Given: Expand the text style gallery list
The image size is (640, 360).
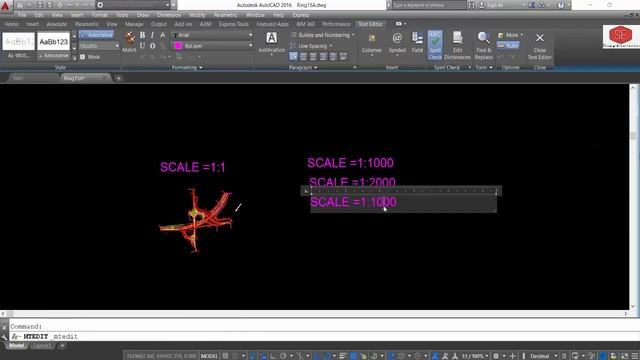Looking at the screenshot, I should [74, 58].
